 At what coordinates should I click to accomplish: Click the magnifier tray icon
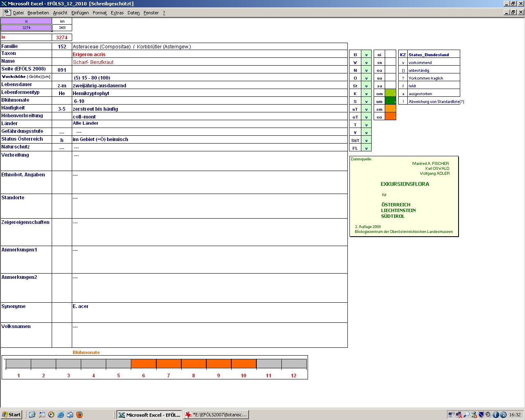pyautogui.click(x=466, y=415)
